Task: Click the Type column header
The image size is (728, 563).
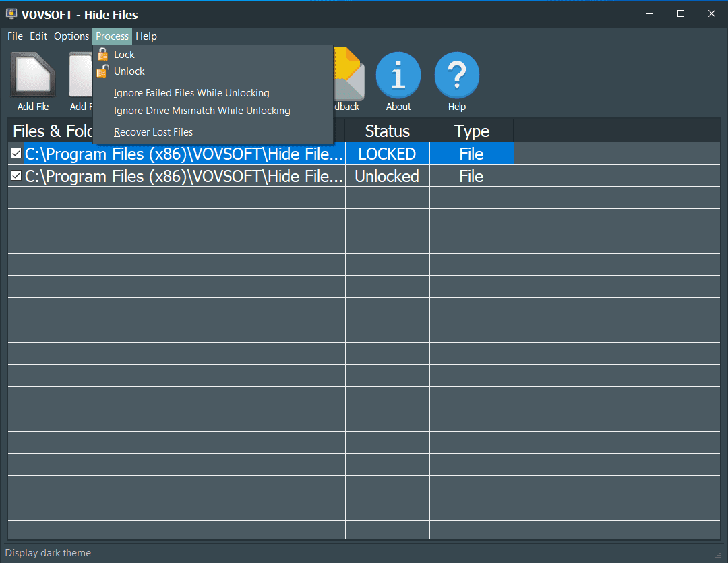Action: pos(471,131)
